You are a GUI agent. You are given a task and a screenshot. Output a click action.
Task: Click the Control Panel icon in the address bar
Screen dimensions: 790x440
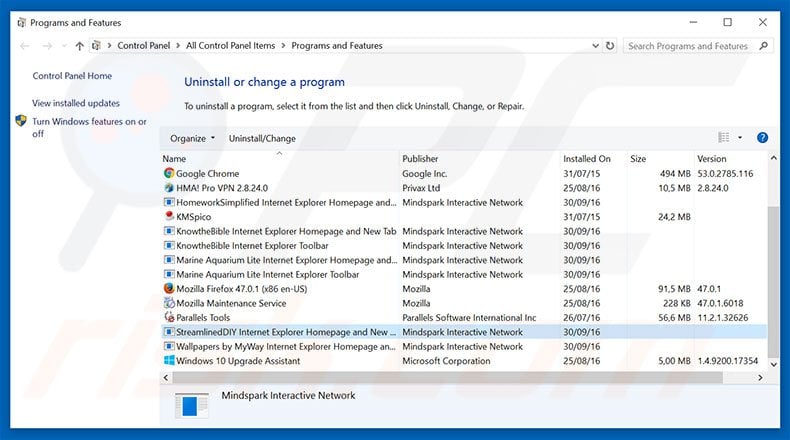click(x=96, y=45)
